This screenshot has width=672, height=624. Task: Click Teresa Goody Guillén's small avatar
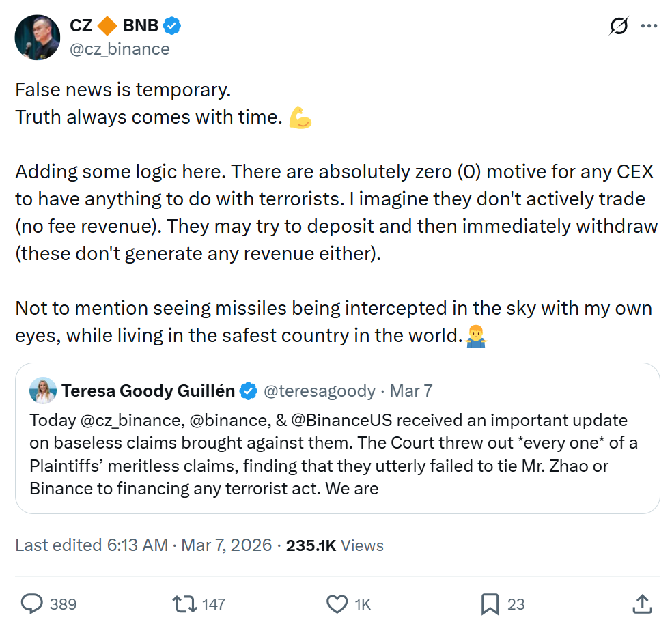tap(42, 391)
